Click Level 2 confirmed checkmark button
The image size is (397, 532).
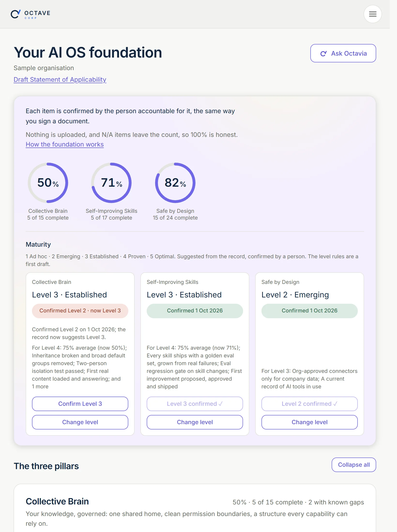(310, 404)
